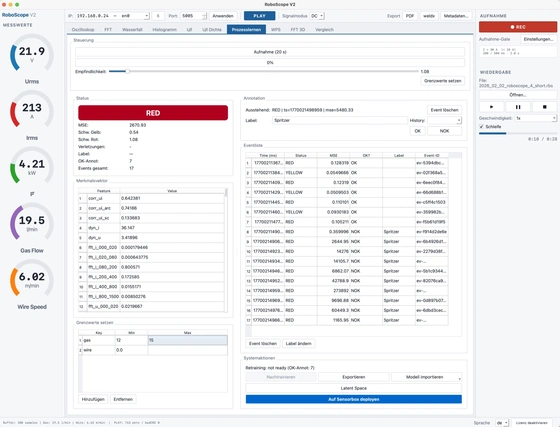Image resolution: width=560 pixels, height=427 pixels.
Task: Mark event as NOK
Action: 444,131
